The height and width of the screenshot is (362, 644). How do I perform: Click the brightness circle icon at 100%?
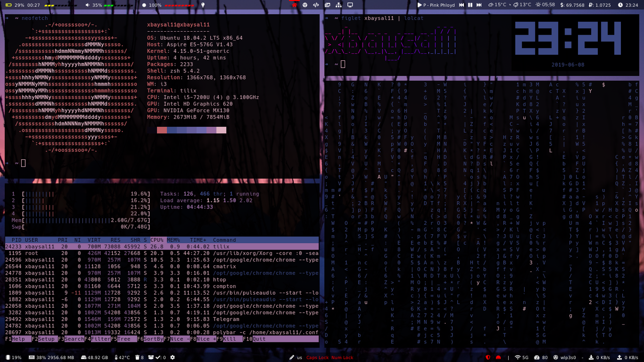145,5
